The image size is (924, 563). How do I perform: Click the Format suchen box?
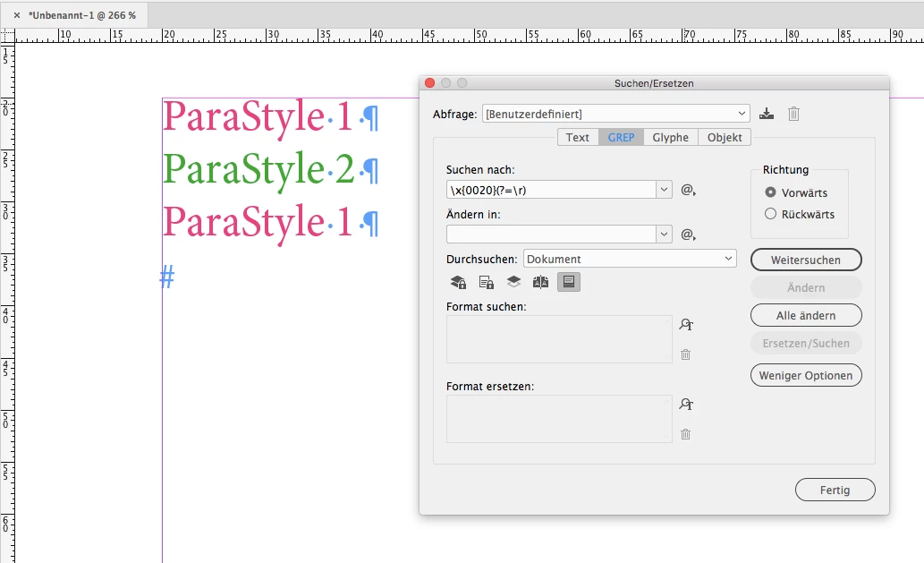tap(559, 339)
